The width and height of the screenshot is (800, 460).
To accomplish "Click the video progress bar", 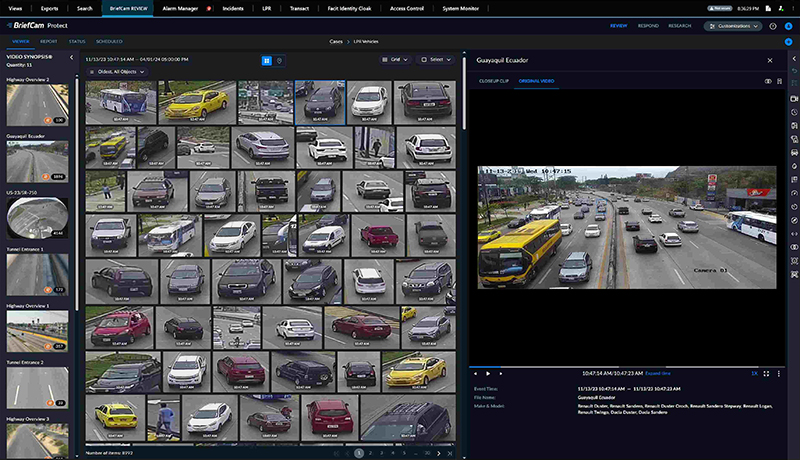I will click(620, 366).
